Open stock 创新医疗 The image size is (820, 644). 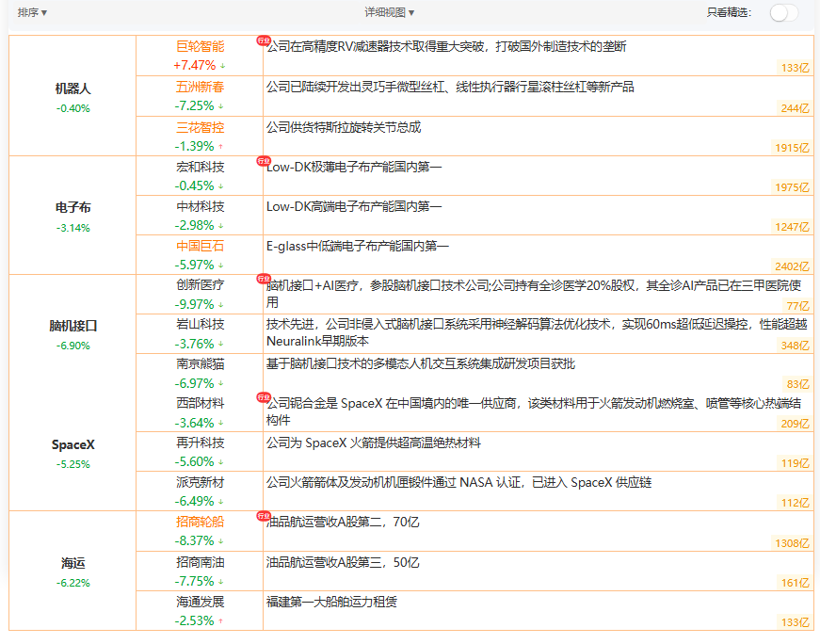tap(200, 284)
